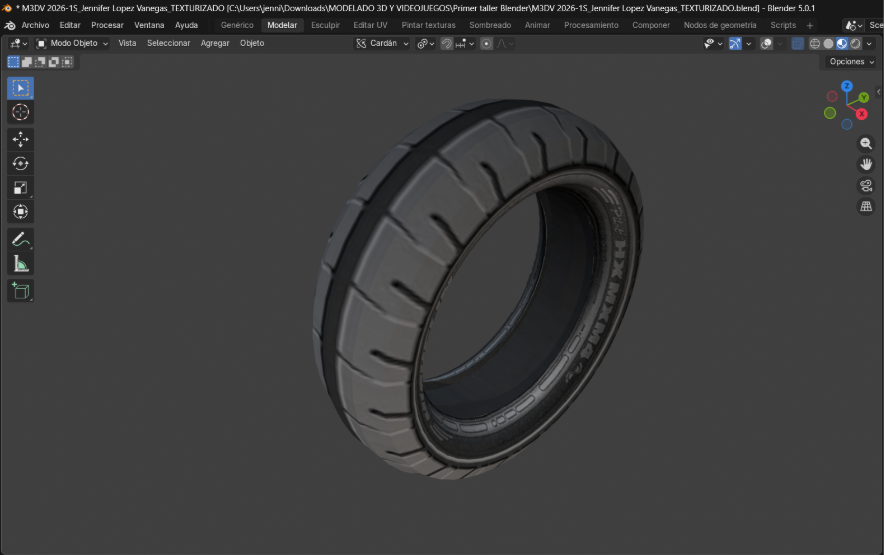Enable proportional editing toggle

[x=486, y=44]
